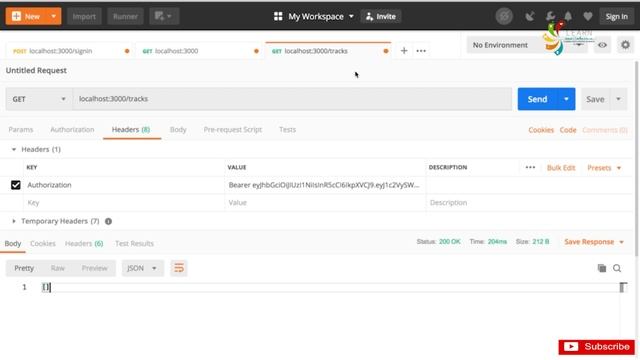
Task: Click the Authorization key cell
Action: [124, 185]
